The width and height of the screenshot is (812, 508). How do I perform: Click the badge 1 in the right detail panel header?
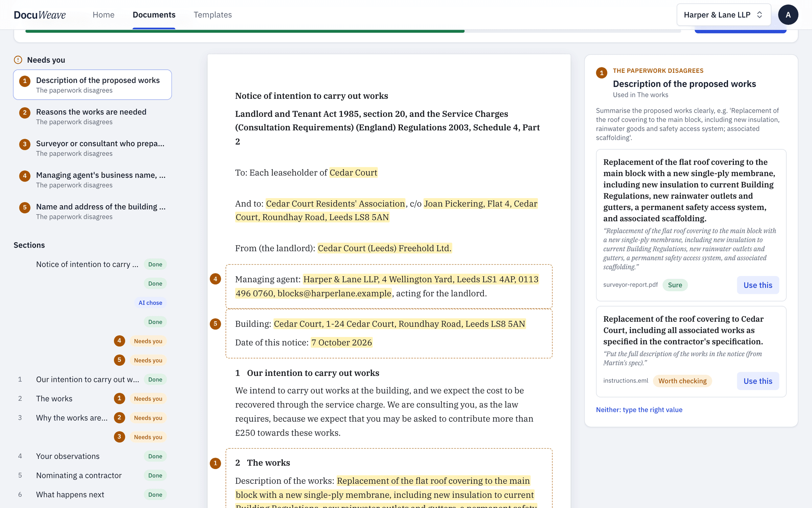[601, 73]
